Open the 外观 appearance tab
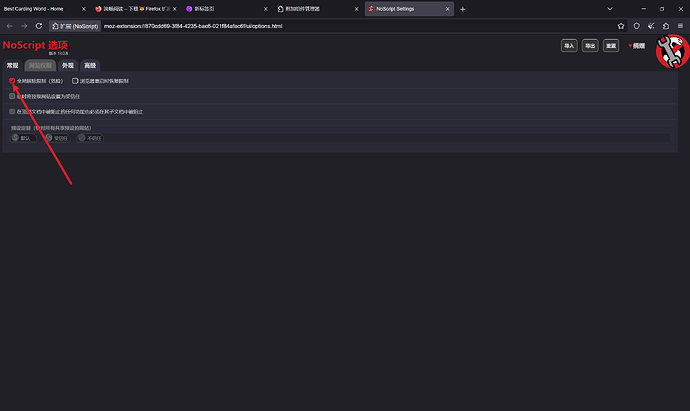The height and width of the screenshot is (411, 690). tap(68, 66)
